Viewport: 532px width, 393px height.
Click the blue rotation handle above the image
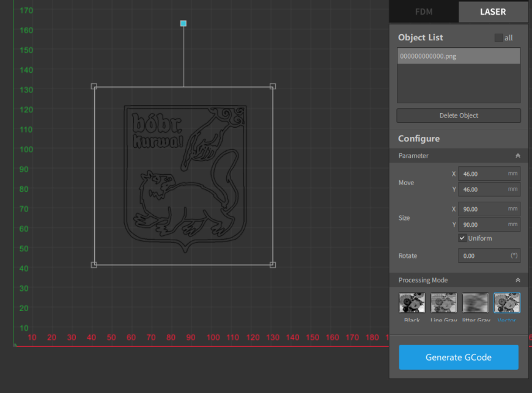click(183, 24)
